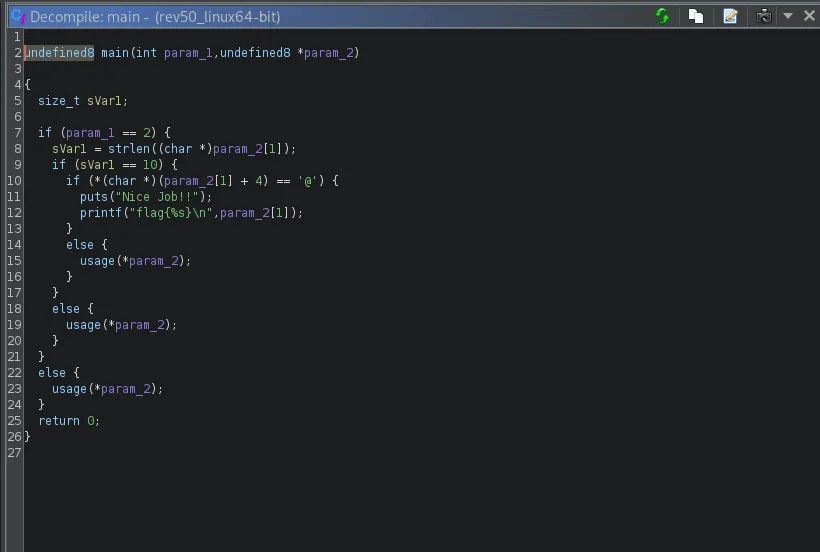Screen dimensions: 820x552
Task: Select the "flag{%s}\n" format string
Action: point(170,213)
